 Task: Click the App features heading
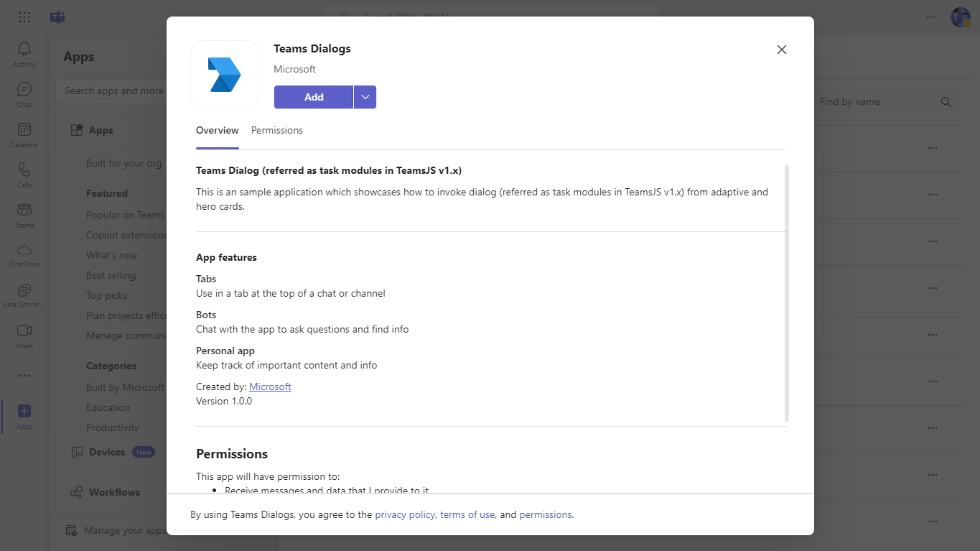pyautogui.click(x=226, y=257)
